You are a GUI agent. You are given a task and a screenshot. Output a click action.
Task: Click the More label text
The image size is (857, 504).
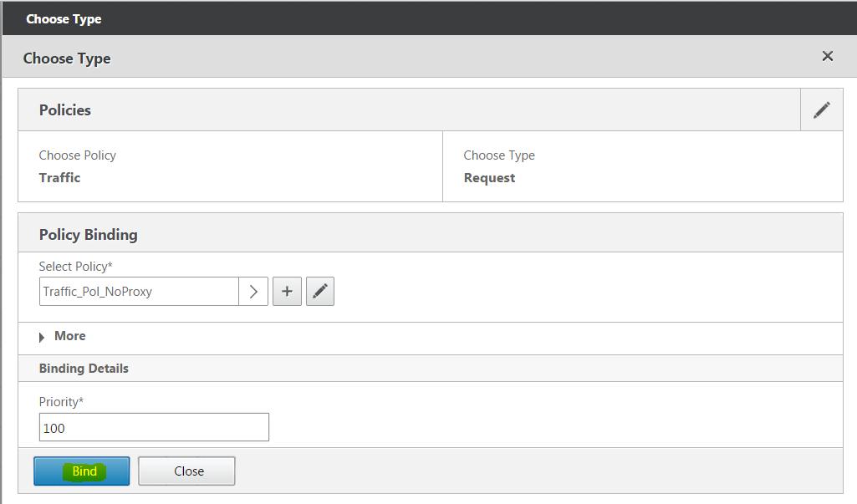[x=70, y=336]
